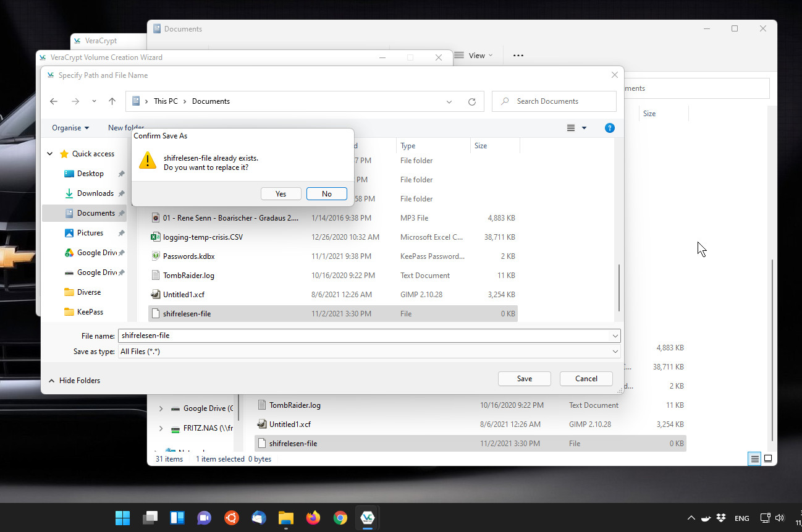Click Documents in the address breadcrumb

click(211, 101)
